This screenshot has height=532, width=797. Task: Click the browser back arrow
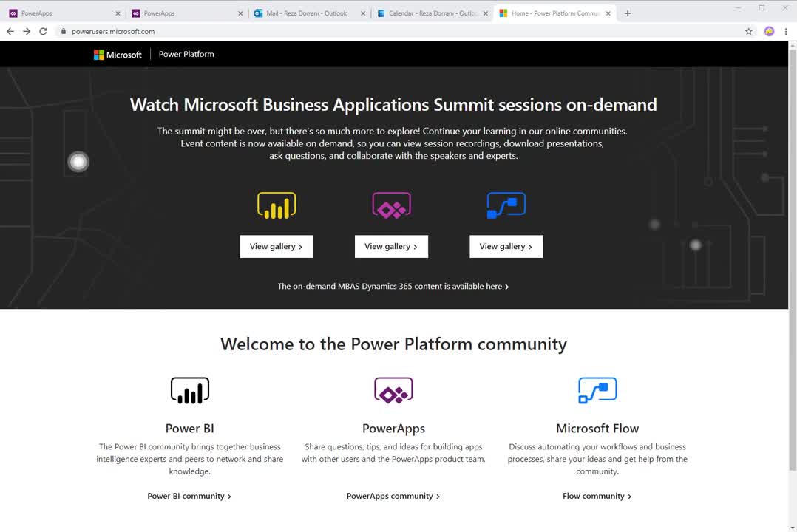point(10,32)
